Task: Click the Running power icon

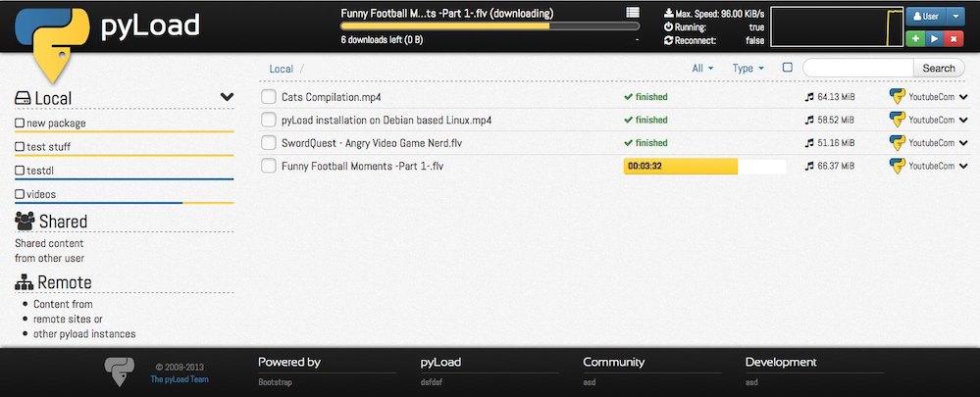Action: pyautogui.click(x=668, y=27)
